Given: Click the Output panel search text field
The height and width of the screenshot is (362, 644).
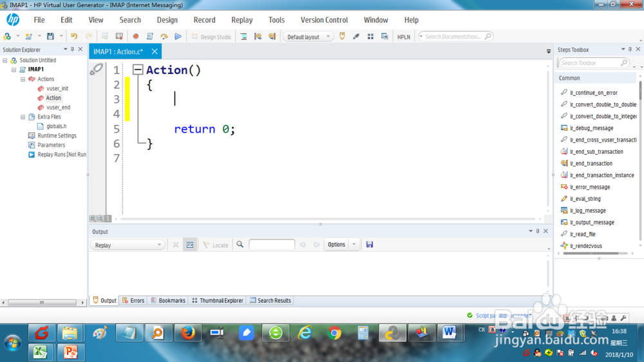Looking at the screenshot, I should click(x=272, y=245).
